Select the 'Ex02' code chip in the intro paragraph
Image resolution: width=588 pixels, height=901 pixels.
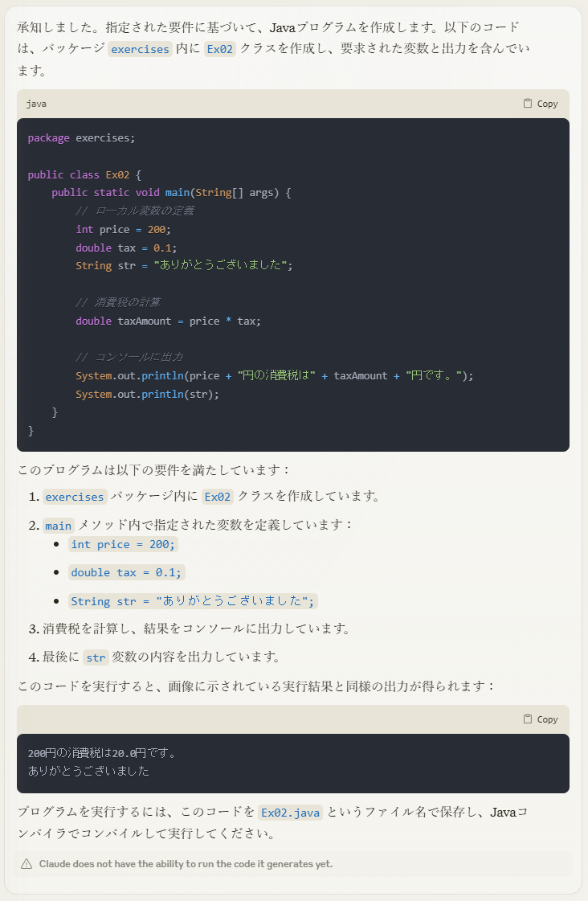220,49
